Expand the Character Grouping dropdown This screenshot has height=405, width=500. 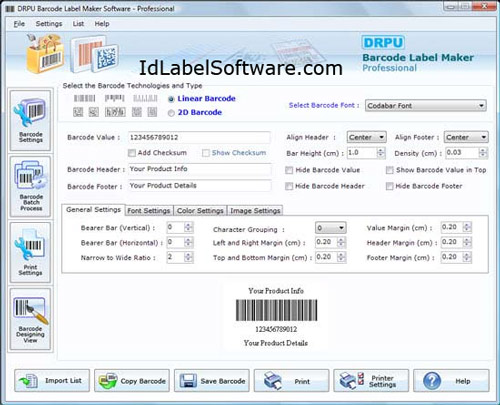[330, 228]
